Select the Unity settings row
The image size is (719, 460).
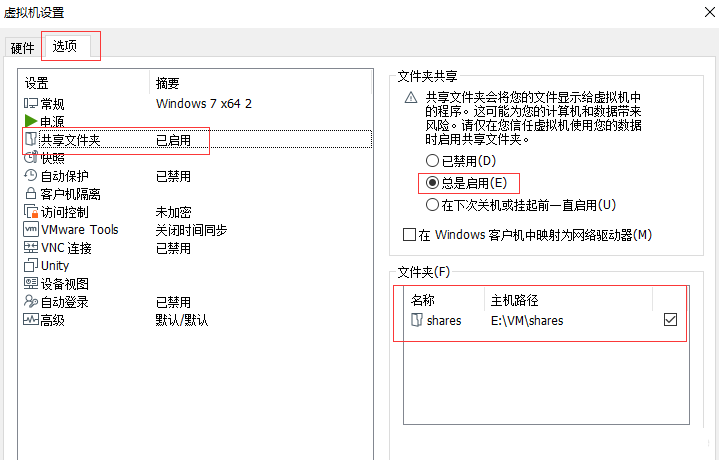point(196,266)
